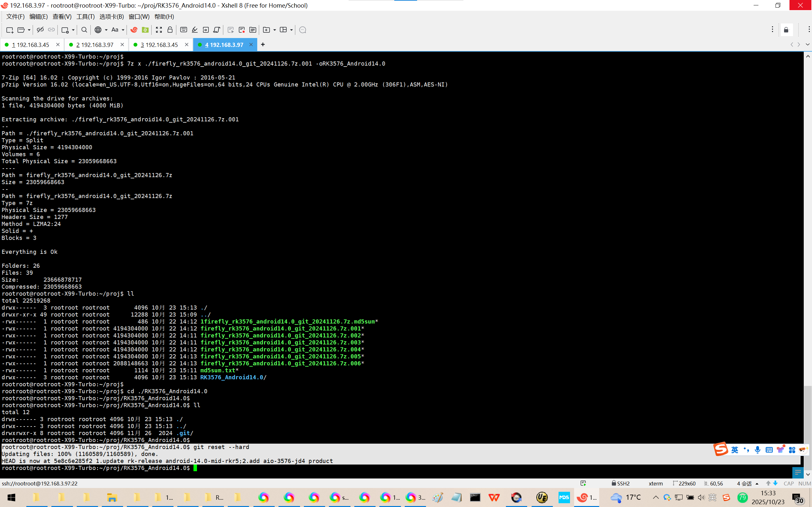Toggle the session lock at toolbar right
This screenshot has width=812, height=507.
point(786,30)
